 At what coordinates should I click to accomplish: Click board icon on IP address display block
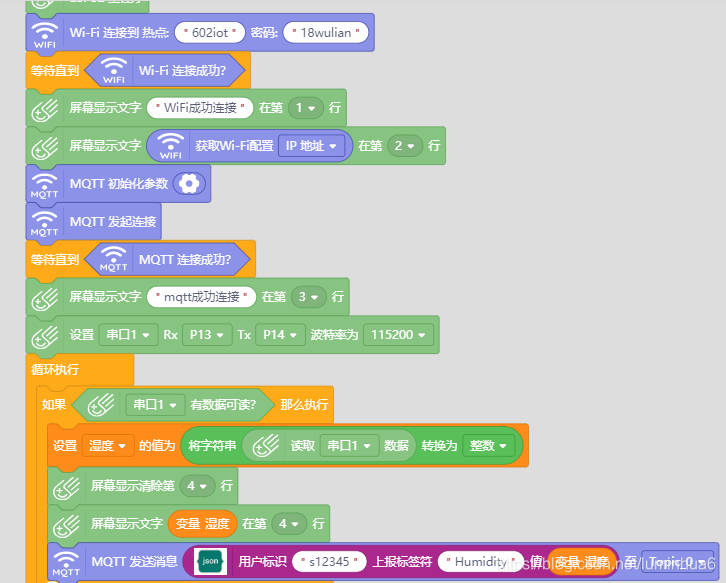coord(44,147)
